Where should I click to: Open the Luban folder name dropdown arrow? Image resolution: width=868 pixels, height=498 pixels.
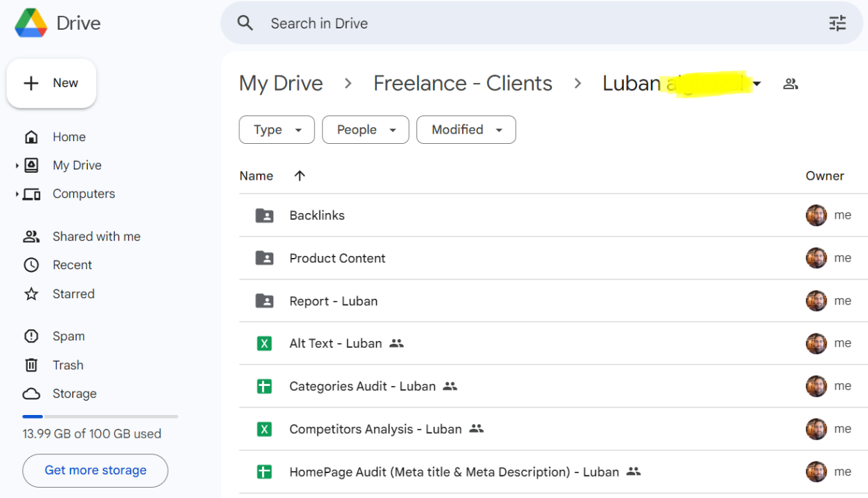coord(757,84)
